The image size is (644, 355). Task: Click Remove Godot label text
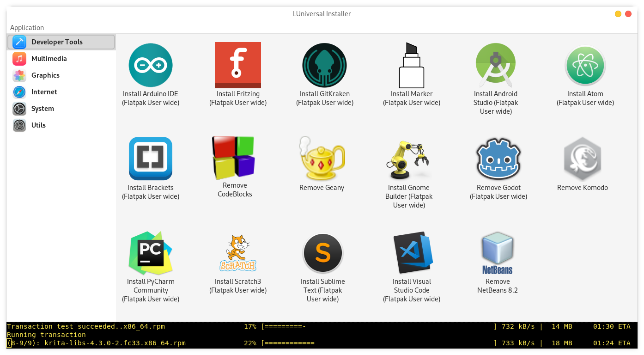click(x=498, y=192)
